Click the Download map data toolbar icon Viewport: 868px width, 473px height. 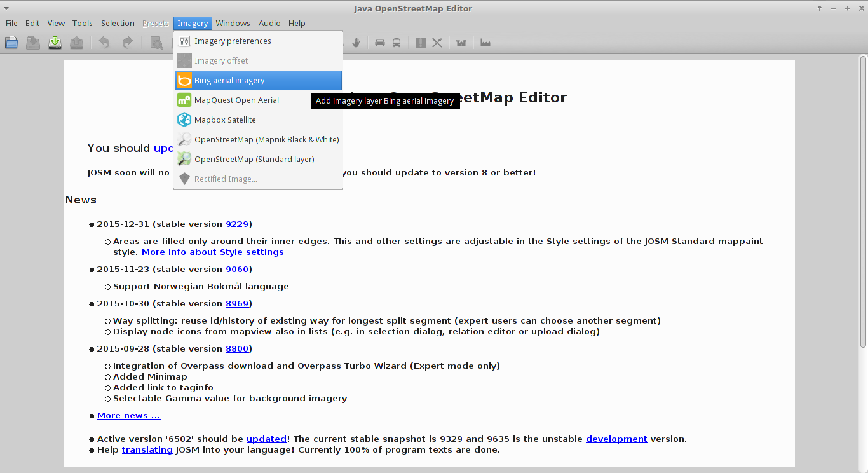(55, 43)
